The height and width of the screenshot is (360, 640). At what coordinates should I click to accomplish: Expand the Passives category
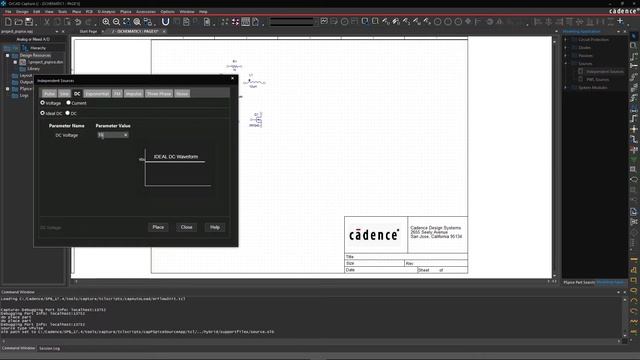[565, 56]
